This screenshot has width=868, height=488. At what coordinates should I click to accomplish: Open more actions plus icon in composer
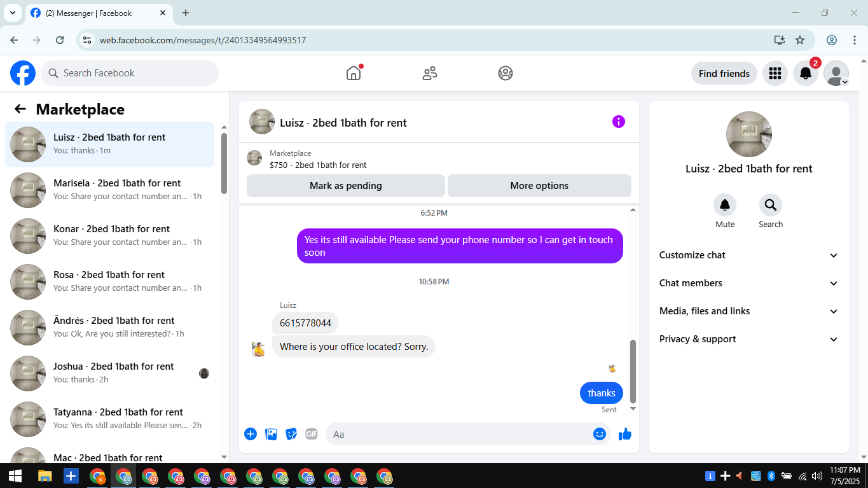(251, 434)
